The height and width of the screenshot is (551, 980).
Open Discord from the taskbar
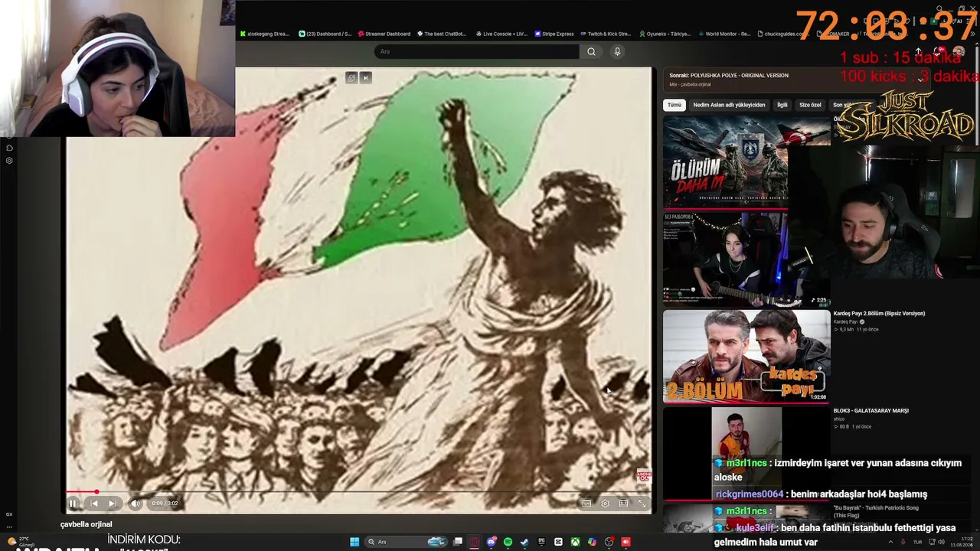492,542
